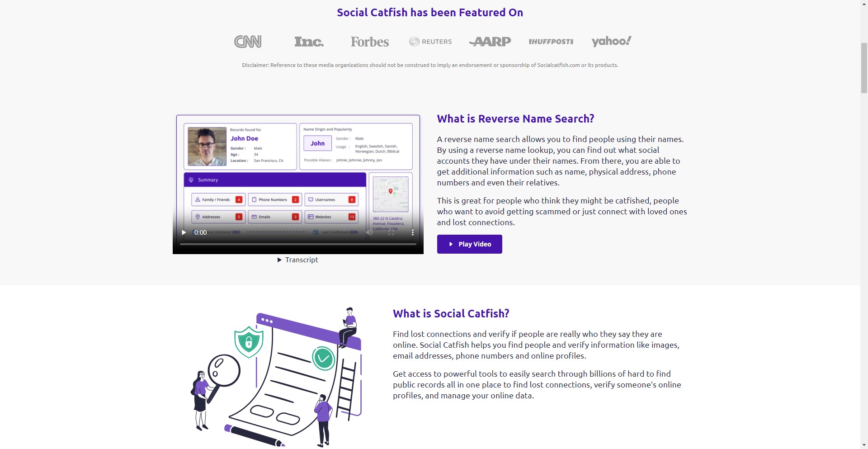The image size is (868, 449).
Task: Click the "What is Social Catfish?" heading
Action: click(451, 314)
